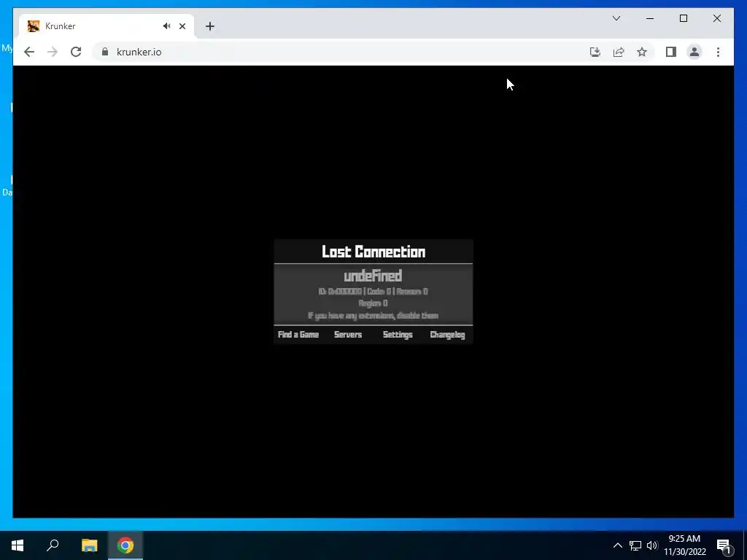Open network status tray icon
The height and width of the screenshot is (560, 747).
(635, 545)
